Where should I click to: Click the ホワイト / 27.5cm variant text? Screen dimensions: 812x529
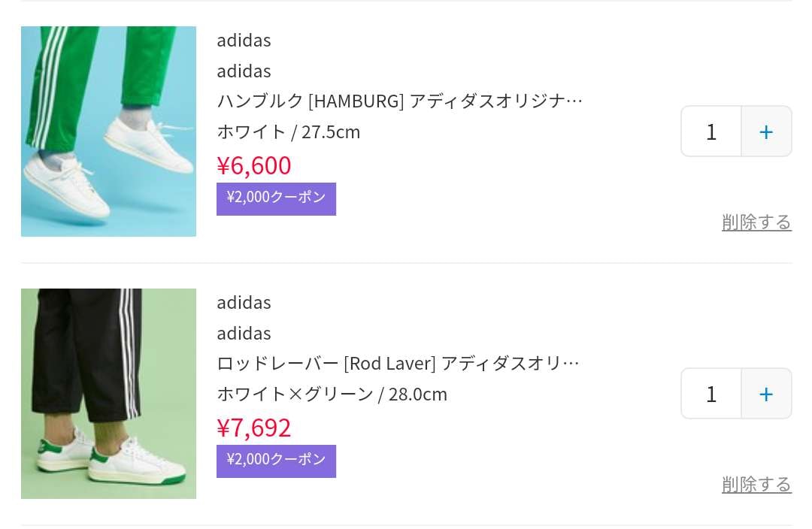pyautogui.click(x=288, y=131)
